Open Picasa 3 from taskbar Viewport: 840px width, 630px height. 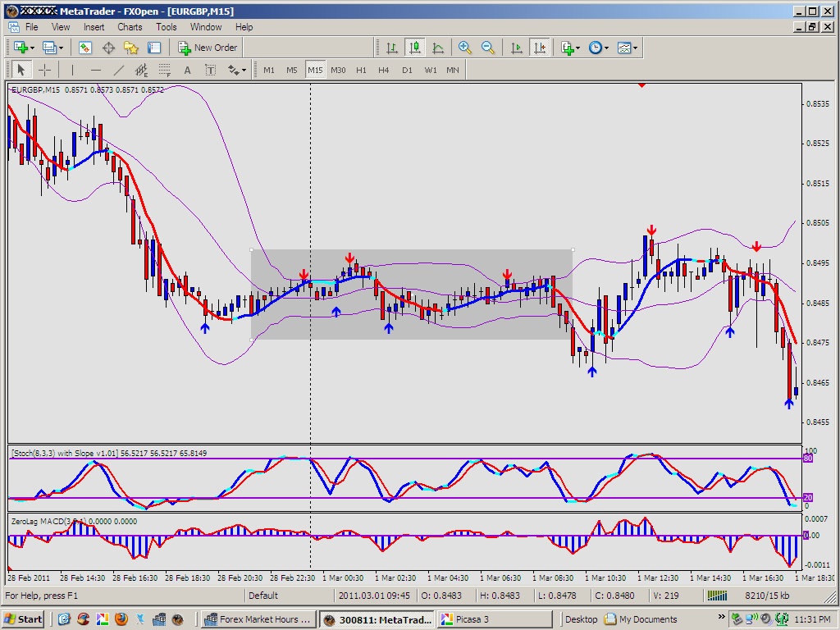(x=494, y=619)
